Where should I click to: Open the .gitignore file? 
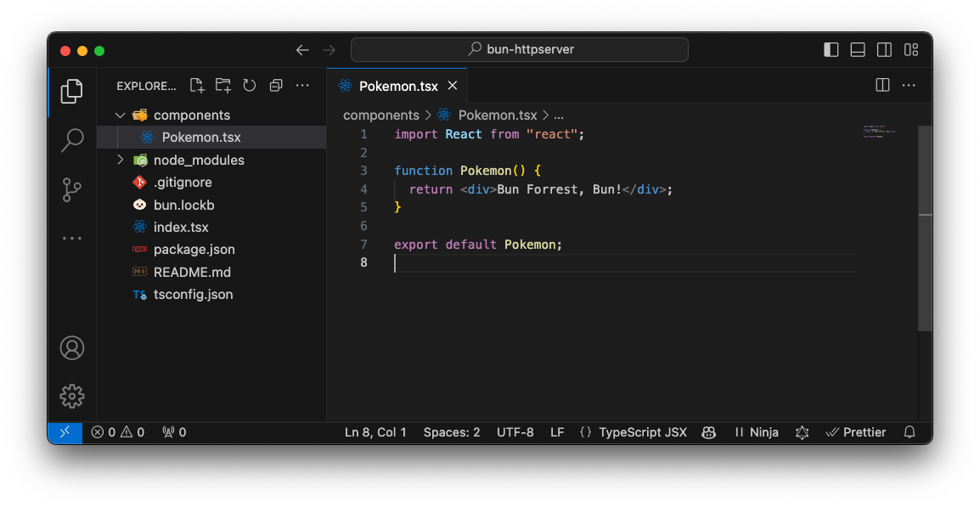(x=211, y=183)
